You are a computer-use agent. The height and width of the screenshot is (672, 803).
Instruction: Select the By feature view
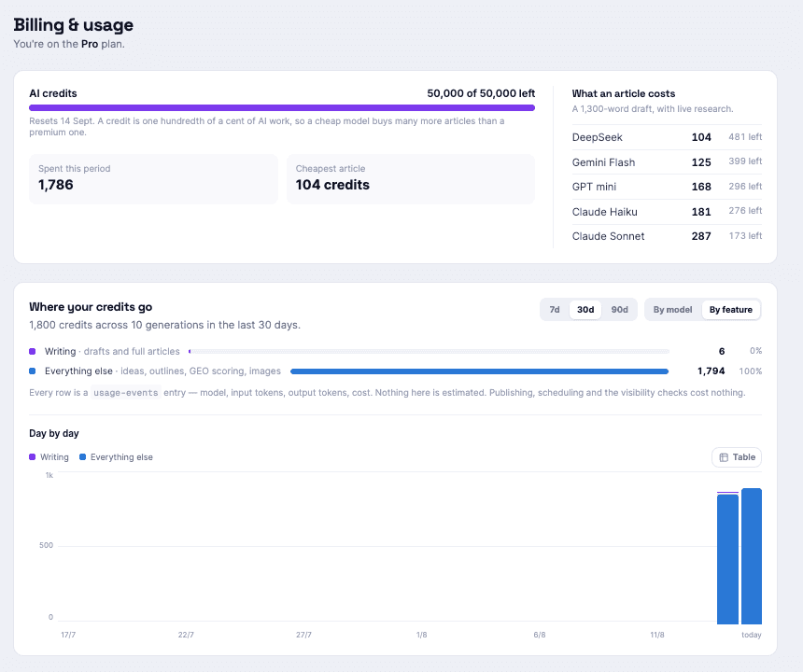[x=731, y=310]
